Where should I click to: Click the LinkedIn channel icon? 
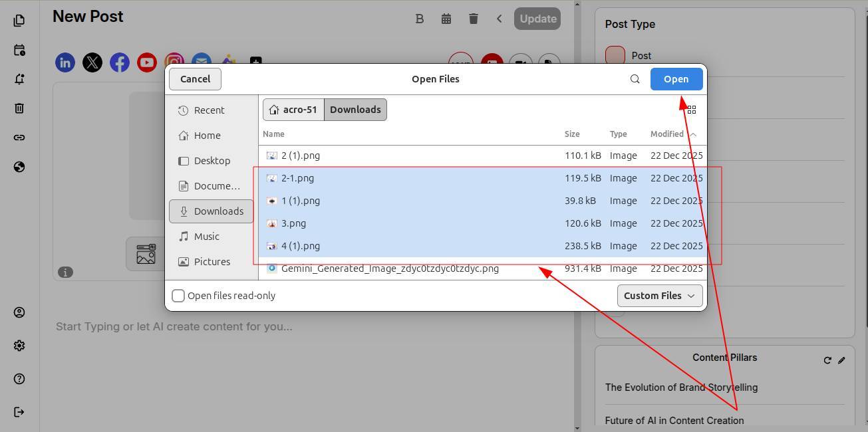click(65, 62)
